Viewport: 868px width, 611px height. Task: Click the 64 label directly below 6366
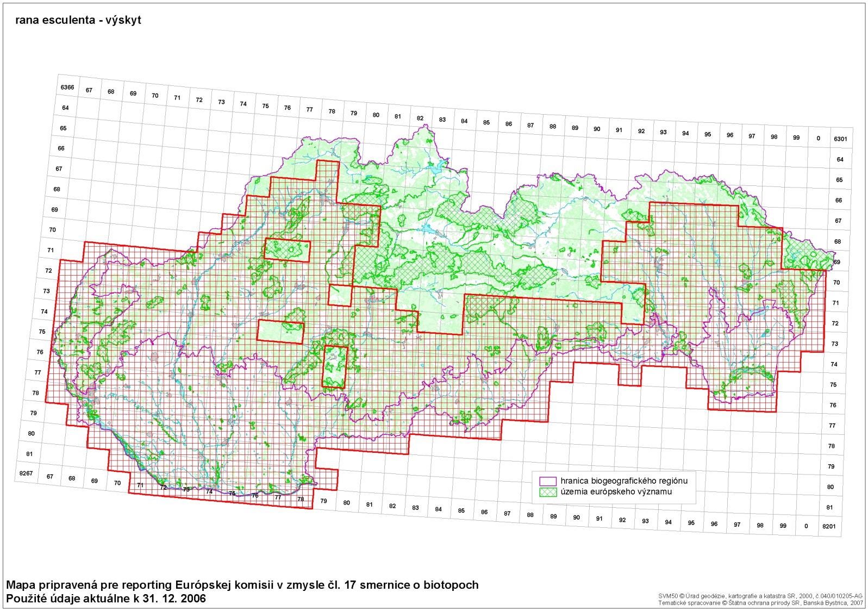(x=65, y=108)
